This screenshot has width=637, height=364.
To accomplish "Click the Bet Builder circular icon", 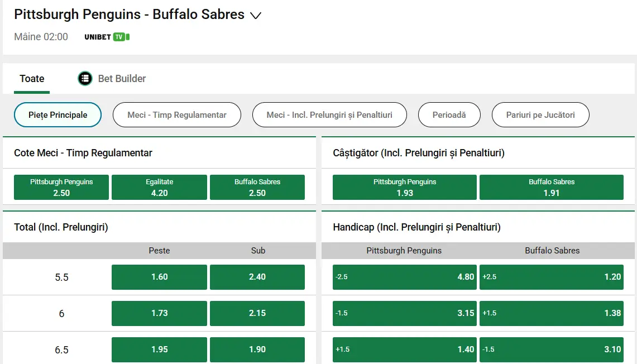I will click(85, 78).
